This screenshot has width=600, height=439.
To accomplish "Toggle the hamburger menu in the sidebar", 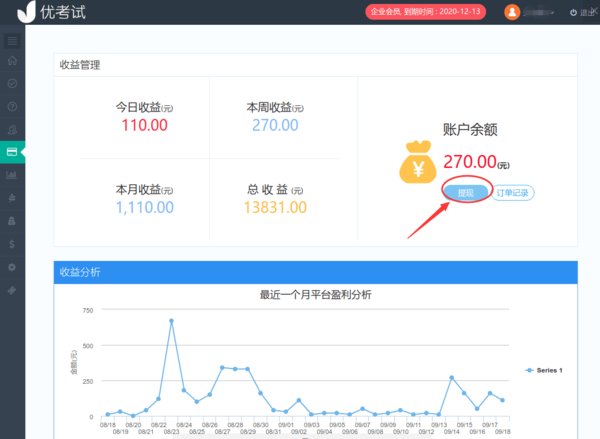I will coord(12,41).
